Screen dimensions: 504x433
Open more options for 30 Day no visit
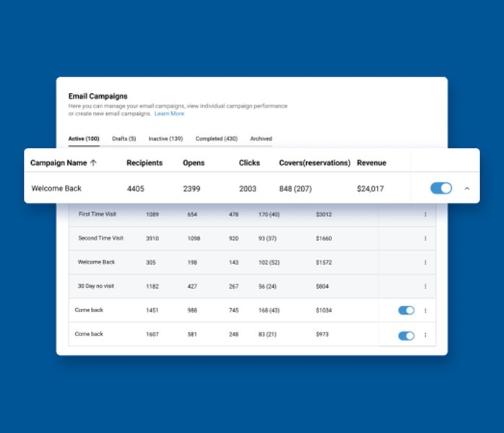click(x=425, y=287)
